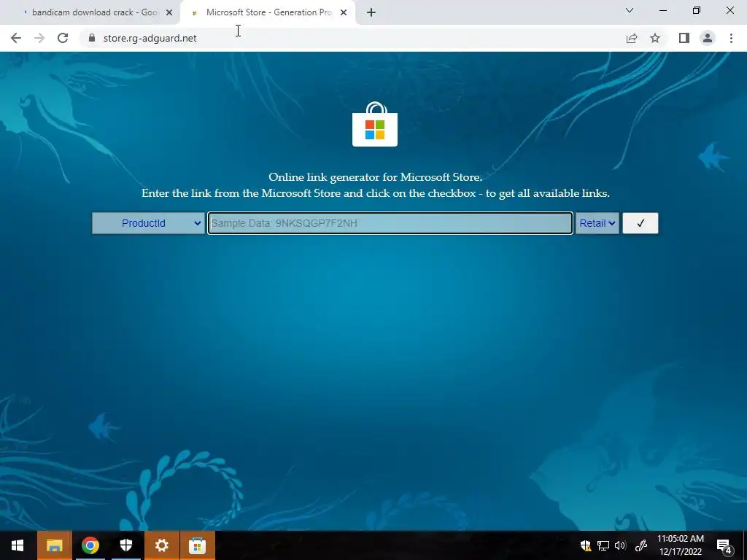Close the bandicam download crack tab
Viewport: 747px width, 560px height.
click(x=169, y=13)
